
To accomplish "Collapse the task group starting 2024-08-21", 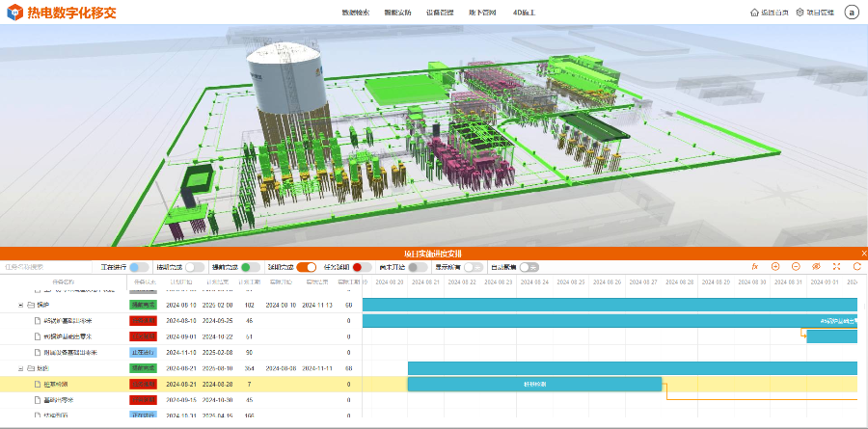I will [x=20, y=368].
